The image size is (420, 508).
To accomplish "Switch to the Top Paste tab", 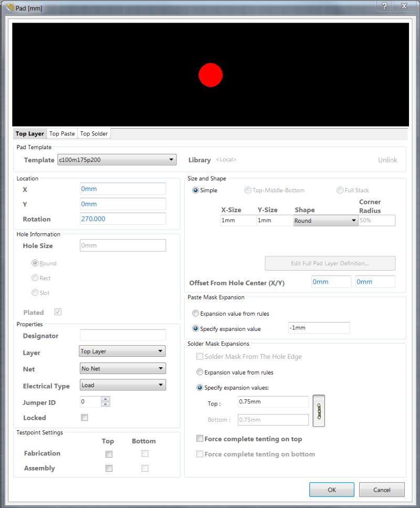I will tap(62, 133).
